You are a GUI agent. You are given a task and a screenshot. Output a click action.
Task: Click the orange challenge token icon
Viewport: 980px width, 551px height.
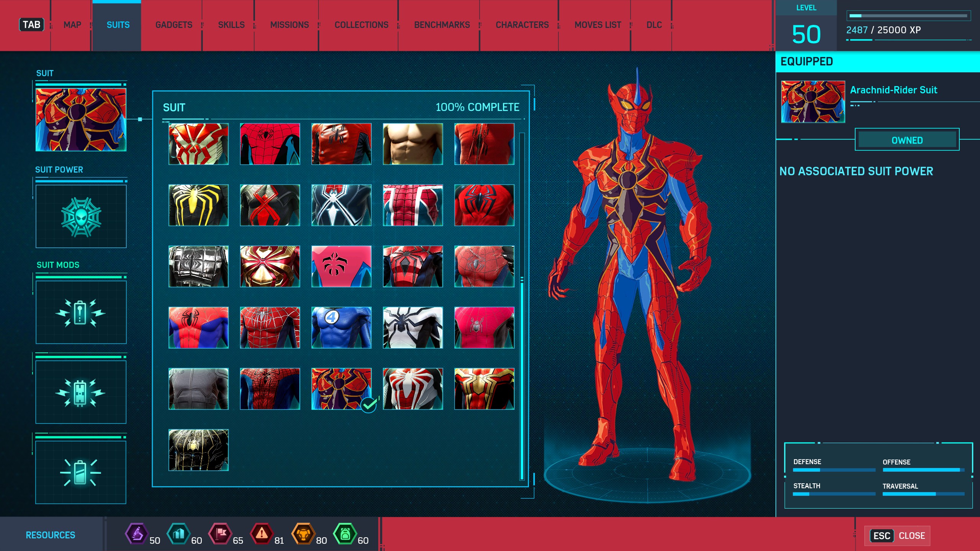[x=303, y=533]
